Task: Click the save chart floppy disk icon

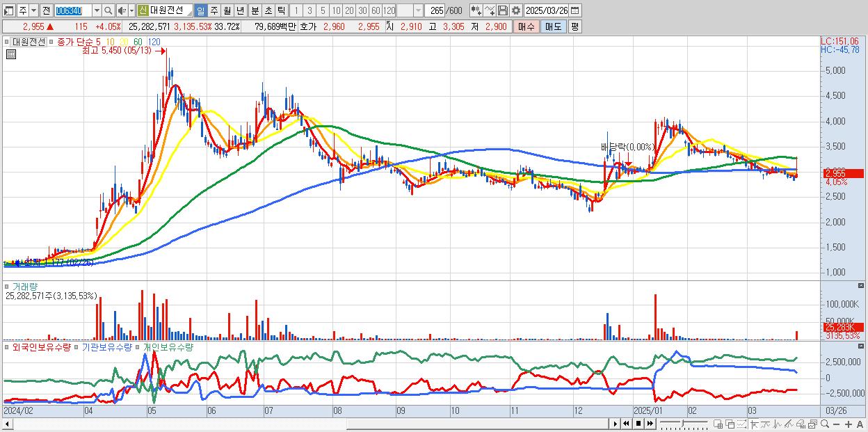Action: coord(503,10)
